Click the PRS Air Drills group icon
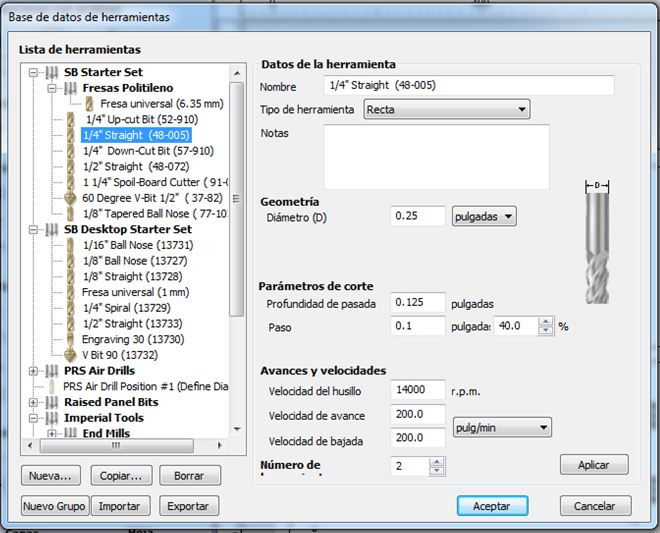Screen dimensions: 660x533 point(52,371)
